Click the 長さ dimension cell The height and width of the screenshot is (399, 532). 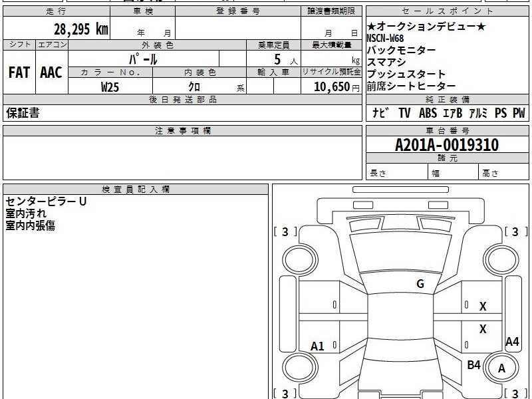396,173
